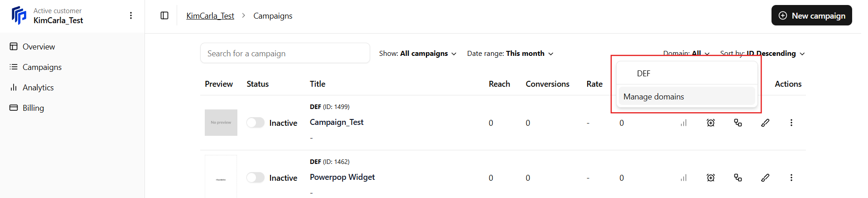Open analytics chart icon for Campaign_Test
Image resolution: width=868 pixels, height=198 pixels.
pyautogui.click(x=684, y=123)
